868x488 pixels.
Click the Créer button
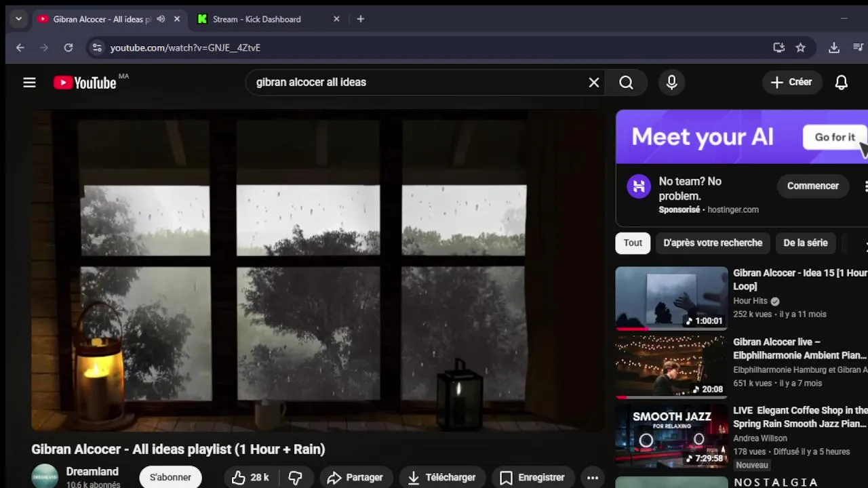tap(791, 83)
